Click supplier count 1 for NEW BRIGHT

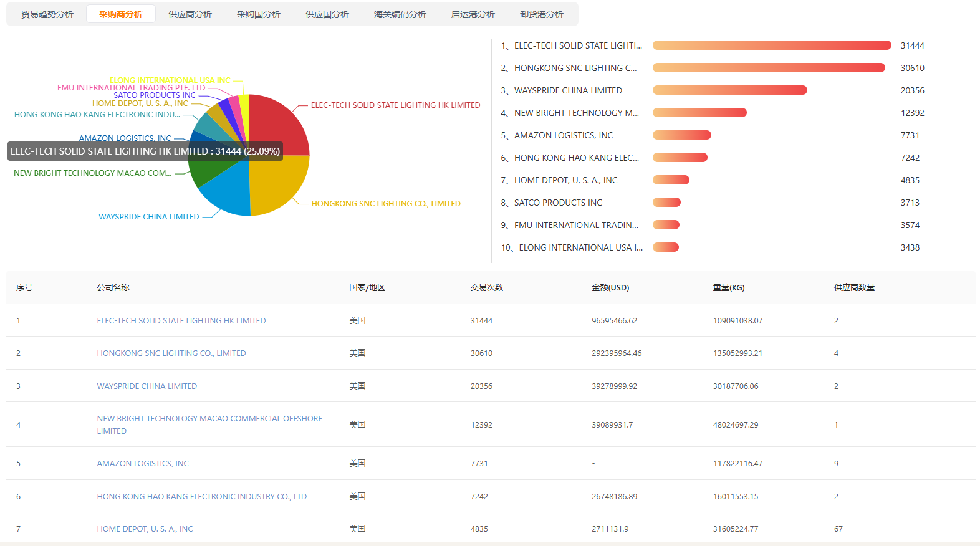pos(836,425)
